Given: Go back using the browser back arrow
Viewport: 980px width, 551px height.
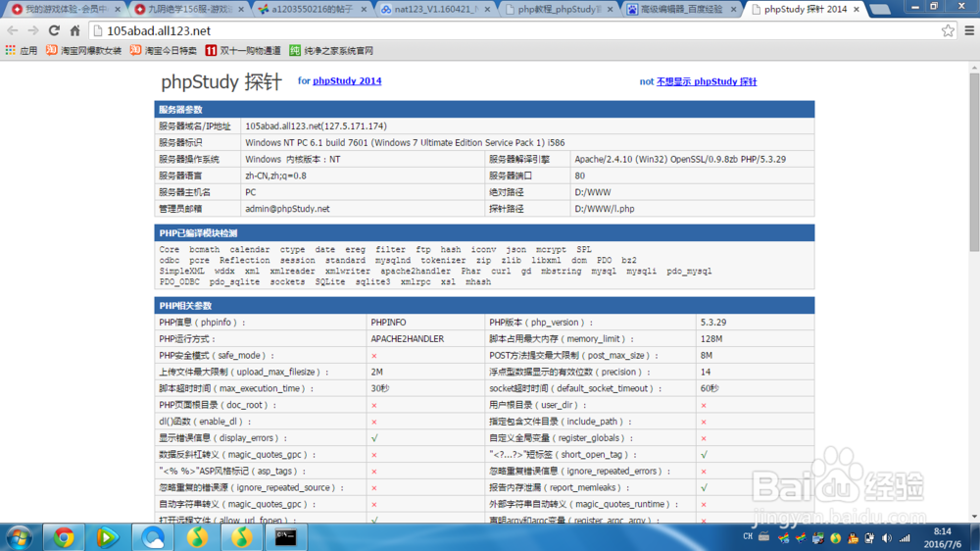Looking at the screenshot, I should (x=13, y=30).
